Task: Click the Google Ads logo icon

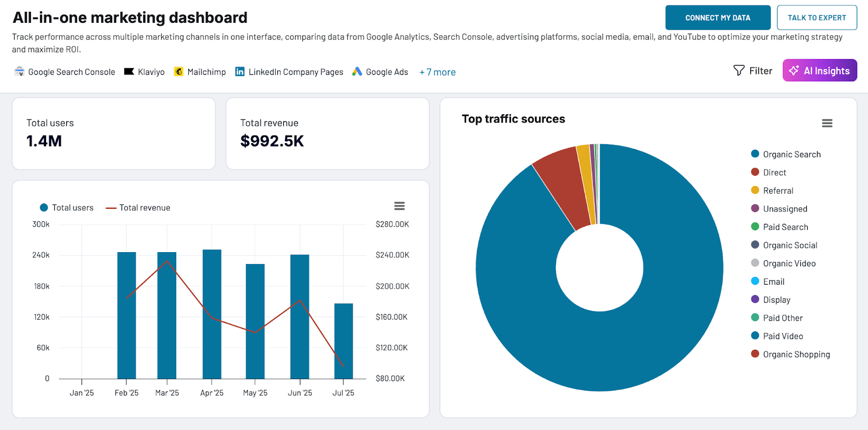Action: (x=357, y=72)
